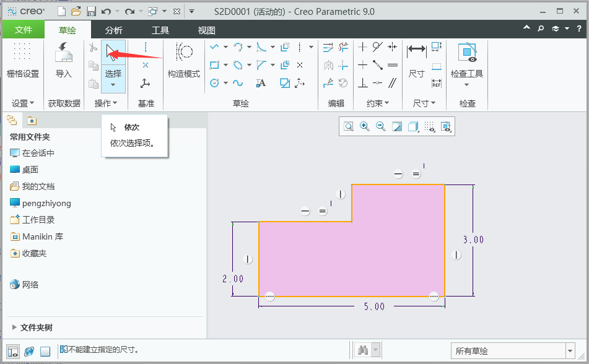The image size is (589, 364).
Task: Select the Fillet sketch tool
Action: coord(261,47)
